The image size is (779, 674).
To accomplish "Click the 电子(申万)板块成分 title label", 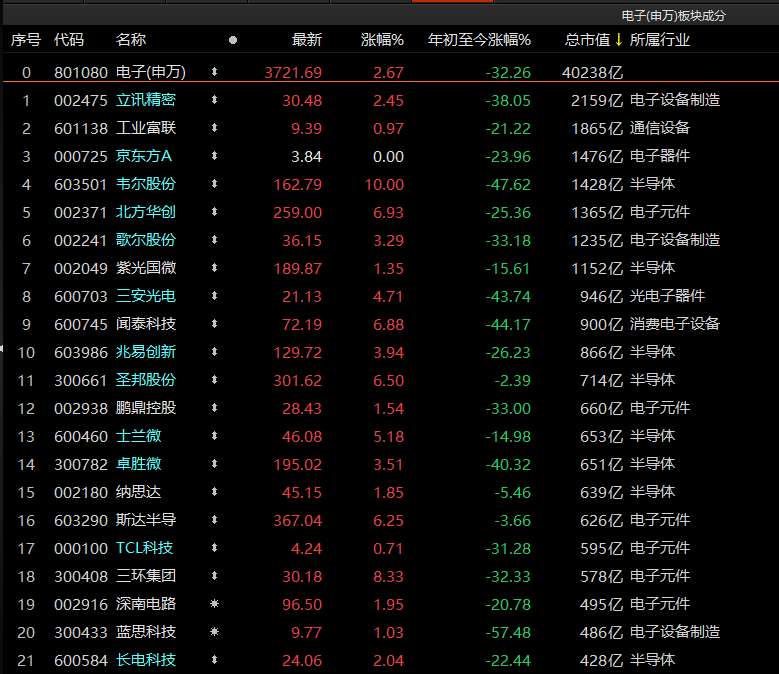I will pos(674,16).
